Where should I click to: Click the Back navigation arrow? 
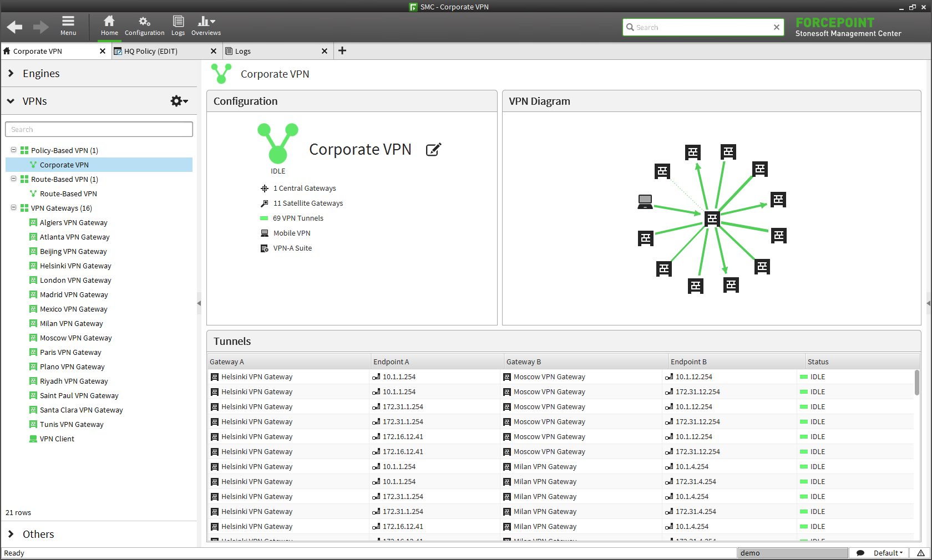[14, 27]
